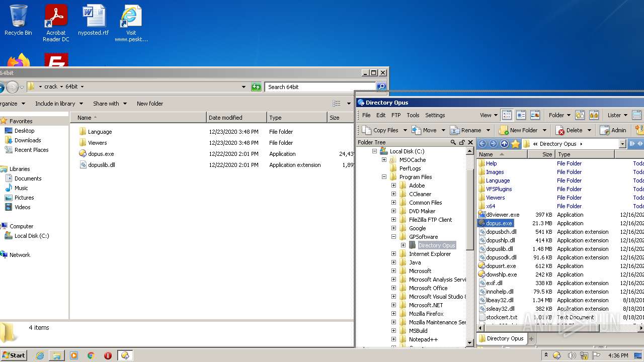Open nyposted.rtf desktop file
This screenshot has height=362, width=644.
coord(94,20)
